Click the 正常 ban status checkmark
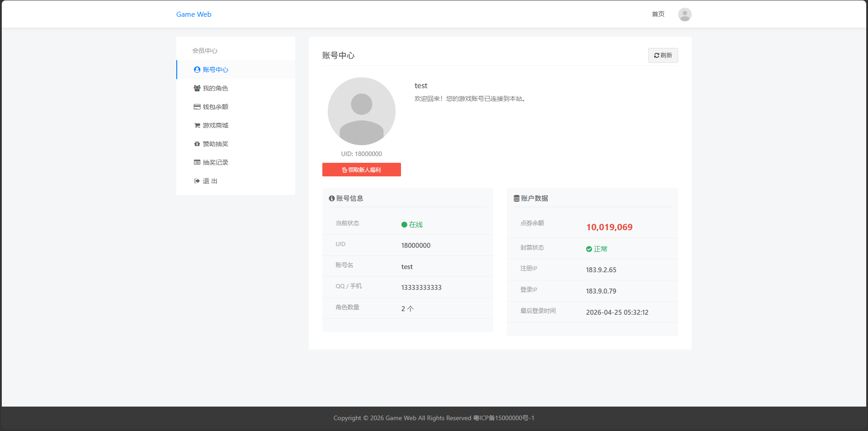 click(589, 249)
